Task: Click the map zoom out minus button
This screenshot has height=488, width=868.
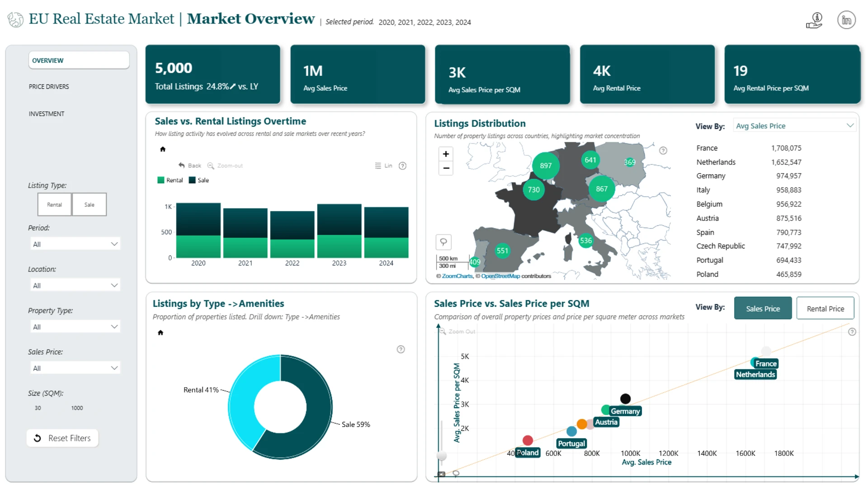Action: [x=446, y=168]
